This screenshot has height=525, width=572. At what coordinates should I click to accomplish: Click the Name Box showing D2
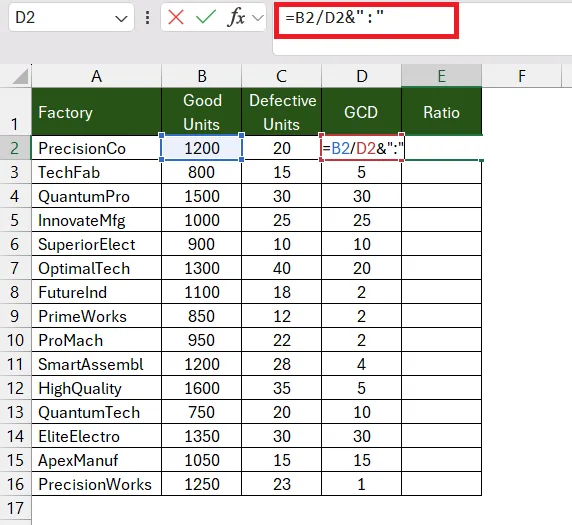point(71,17)
